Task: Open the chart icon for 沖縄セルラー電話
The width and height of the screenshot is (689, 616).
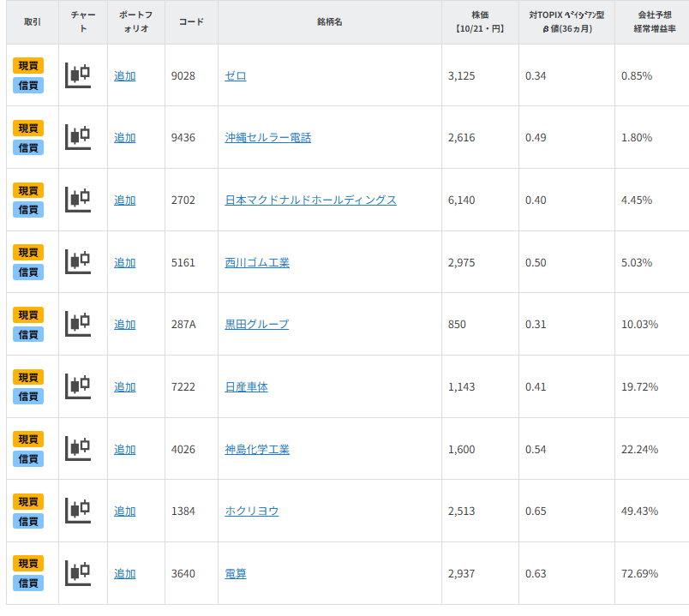Action: (x=78, y=137)
